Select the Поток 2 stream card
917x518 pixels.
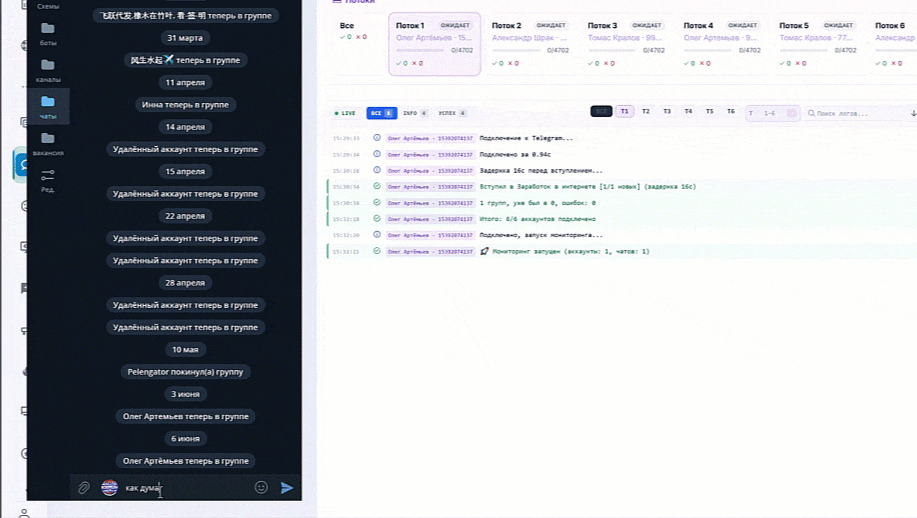pos(530,44)
